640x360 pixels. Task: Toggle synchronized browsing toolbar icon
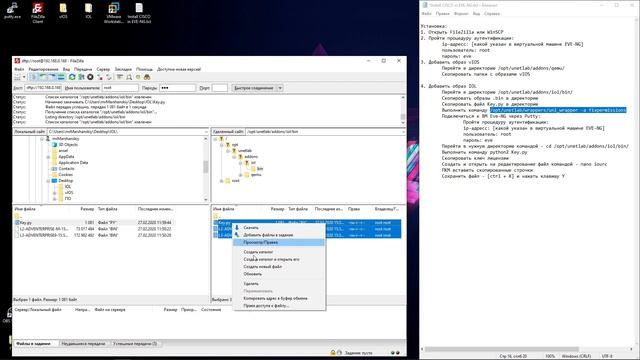(138, 77)
